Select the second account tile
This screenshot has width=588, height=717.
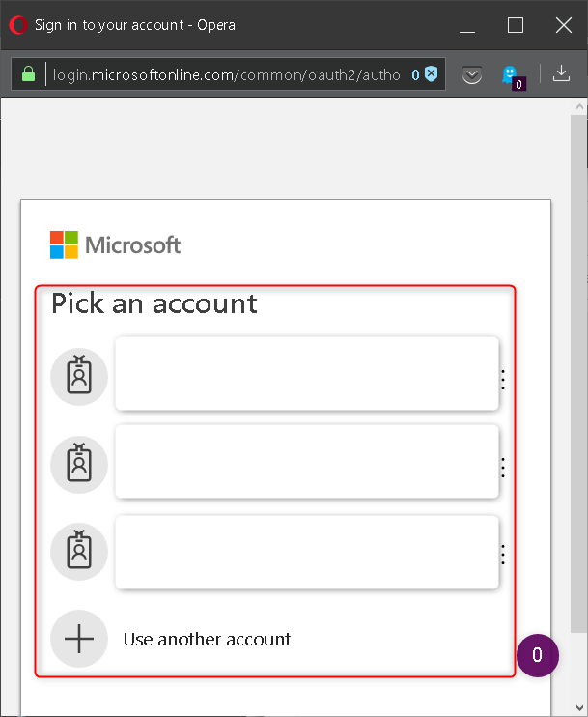(306, 462)
